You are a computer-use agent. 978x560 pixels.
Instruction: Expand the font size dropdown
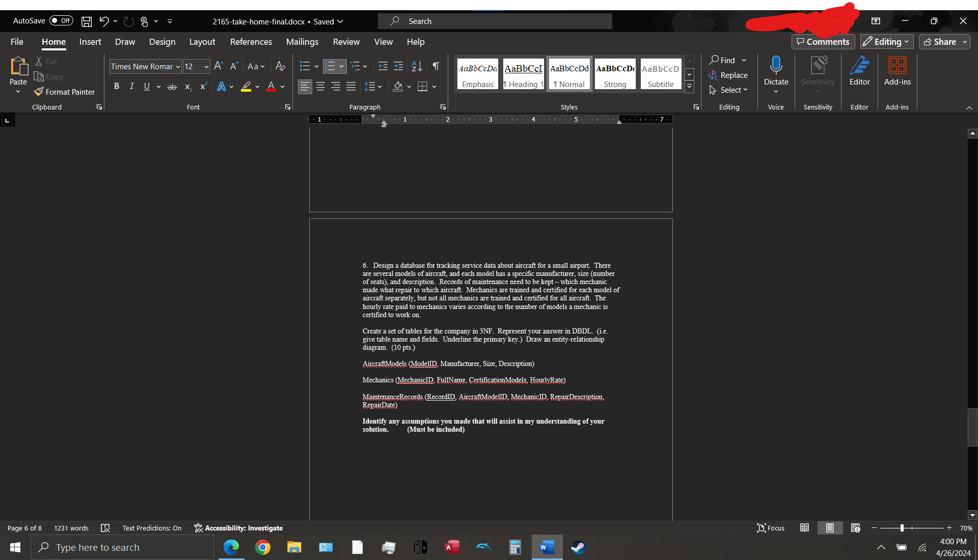(206, 67)
